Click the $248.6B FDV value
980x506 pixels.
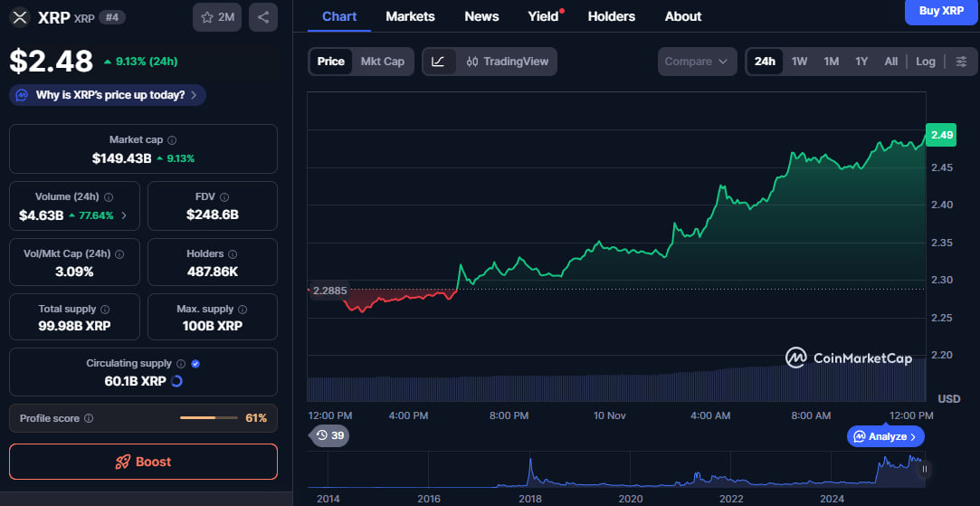213,215
